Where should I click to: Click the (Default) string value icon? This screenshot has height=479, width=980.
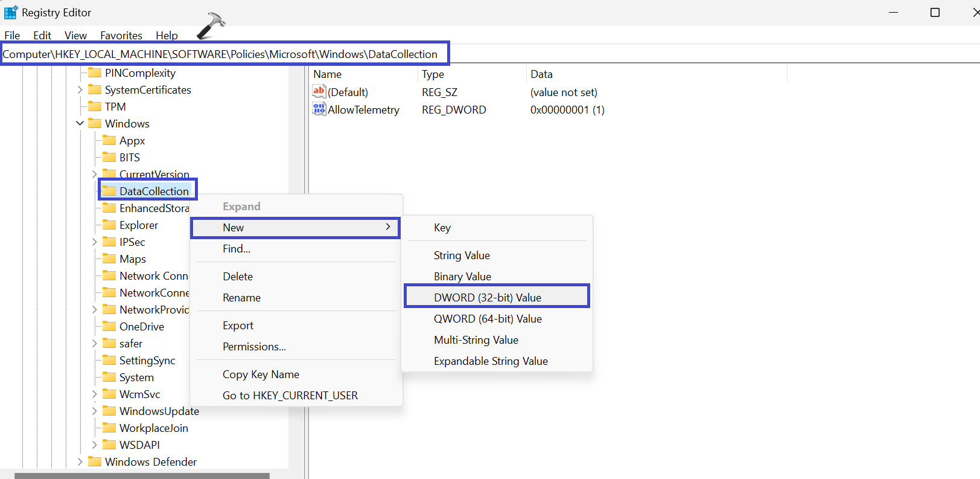pyautogui.click(x=319, y=92)
